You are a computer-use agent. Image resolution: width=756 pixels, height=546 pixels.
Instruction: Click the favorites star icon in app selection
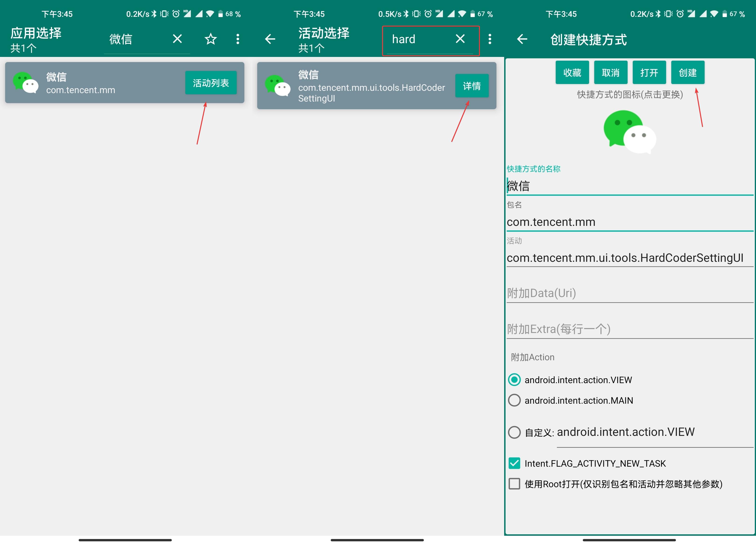pos(210,39)
